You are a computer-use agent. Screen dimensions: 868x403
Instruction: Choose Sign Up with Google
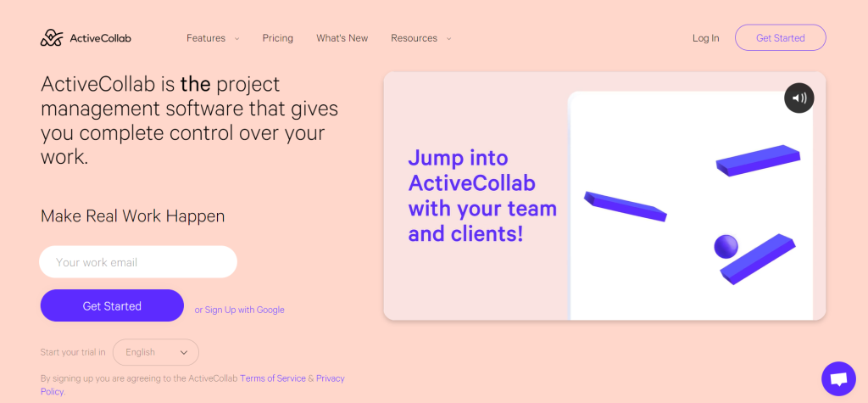pos(239,310)
